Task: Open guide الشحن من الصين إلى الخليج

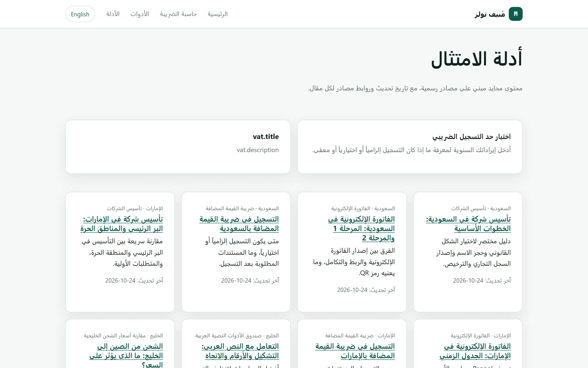Action: tap(126, 355)
